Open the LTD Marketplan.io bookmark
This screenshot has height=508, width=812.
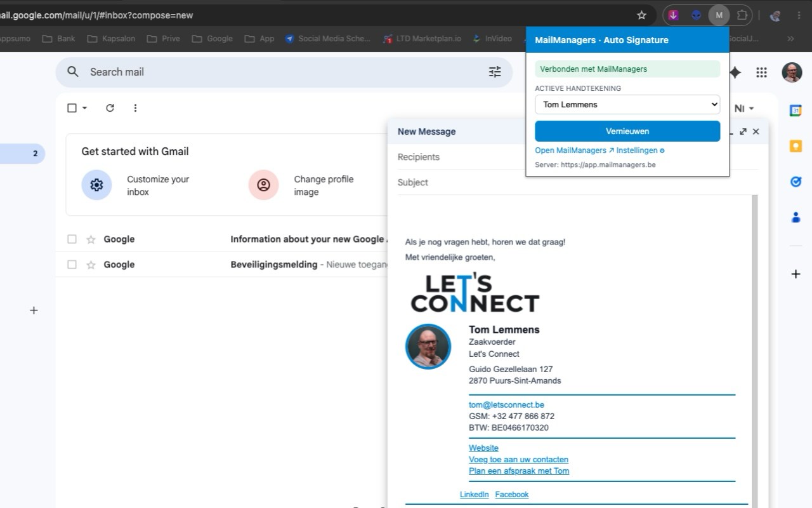coord(422,39)
